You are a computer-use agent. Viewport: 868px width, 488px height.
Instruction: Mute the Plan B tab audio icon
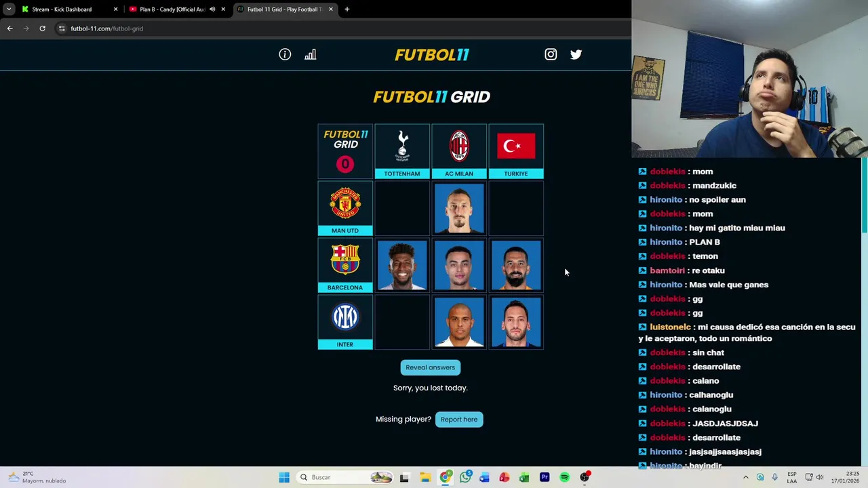(212, 9)
